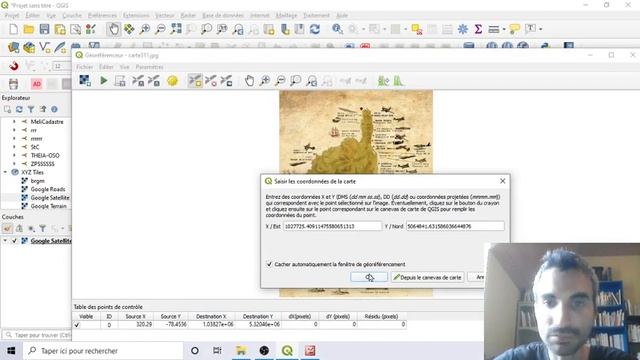
Task: Select the brgm XYZ tile entry
Action: click(38, 181)
